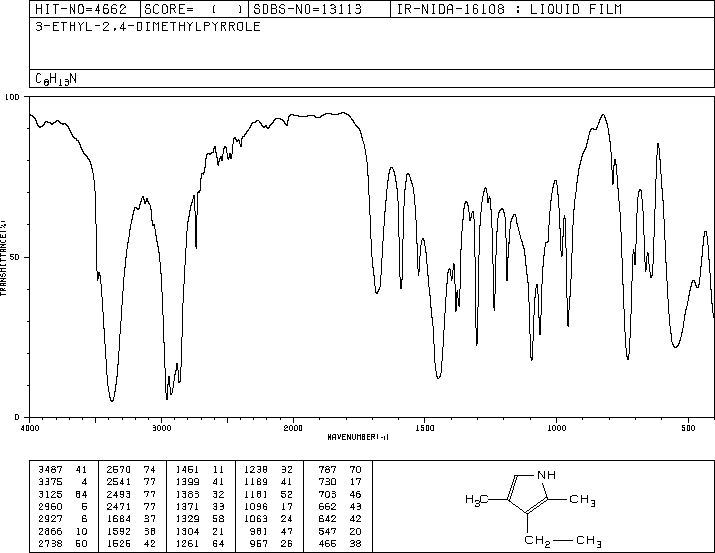Click the NH label in the structure
Viewport: 715px width, 553px height.
pos(546,475)
